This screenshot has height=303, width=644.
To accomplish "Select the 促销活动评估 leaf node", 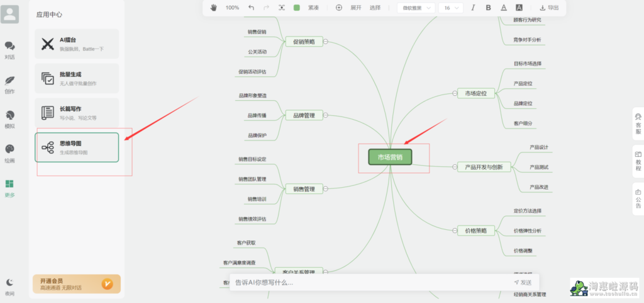I will [252, 72].
